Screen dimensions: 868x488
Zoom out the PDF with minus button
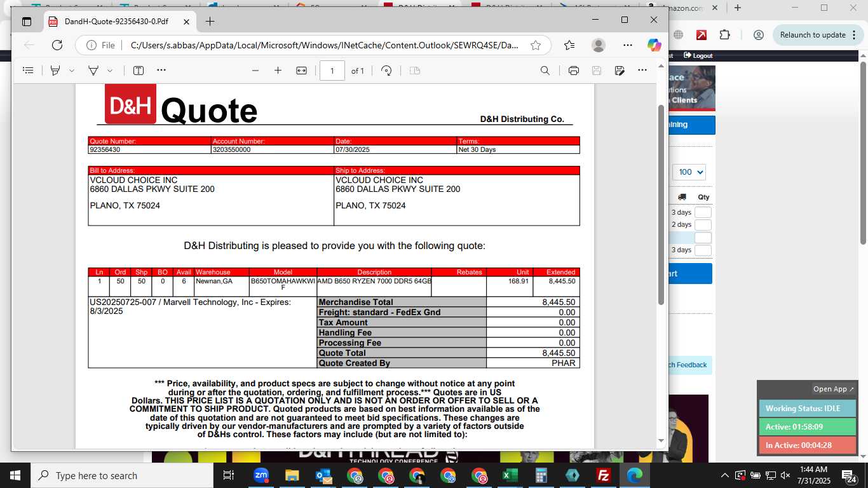click(x=255, y=71)
